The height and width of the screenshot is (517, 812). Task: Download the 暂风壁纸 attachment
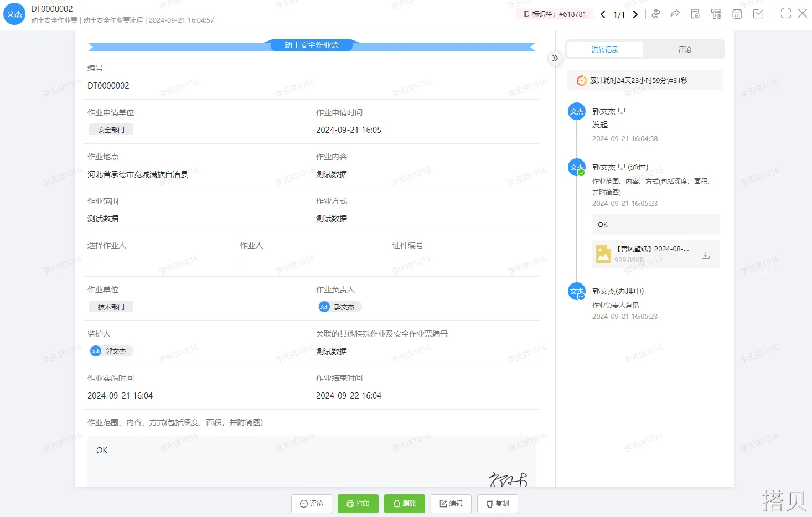(x=706, y=255)
